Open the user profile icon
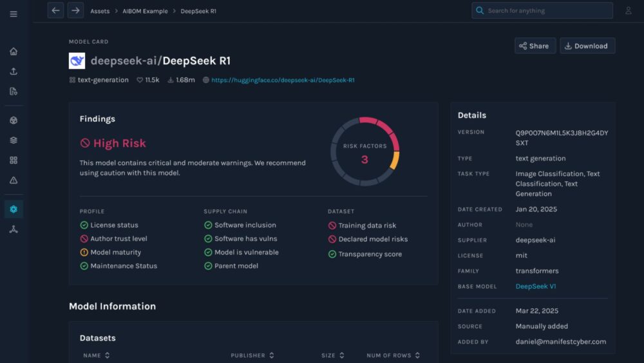 628,11
